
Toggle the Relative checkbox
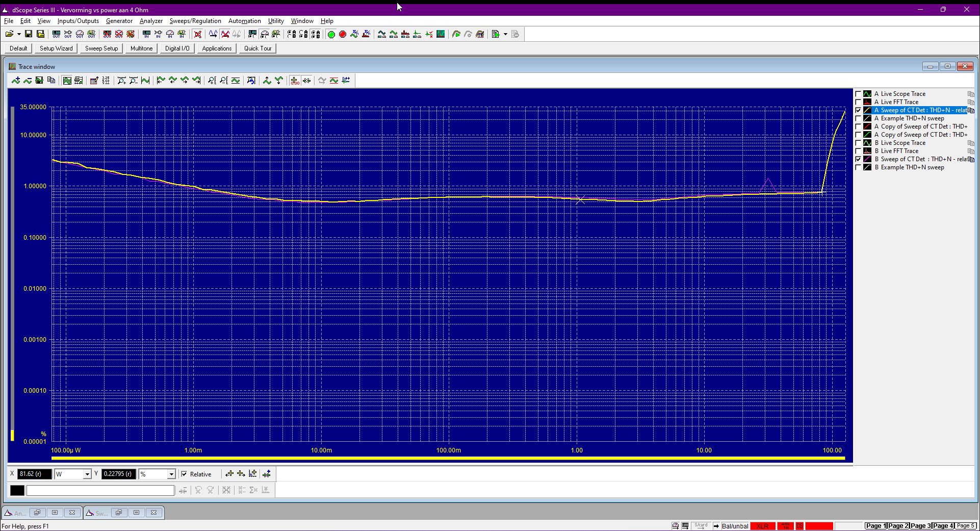tap(184, 474)
